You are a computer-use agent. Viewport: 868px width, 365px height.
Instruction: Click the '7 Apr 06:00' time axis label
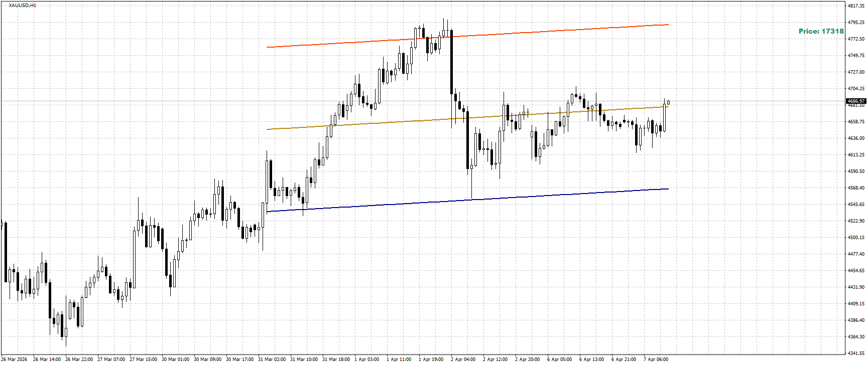(x=657, y=359)
